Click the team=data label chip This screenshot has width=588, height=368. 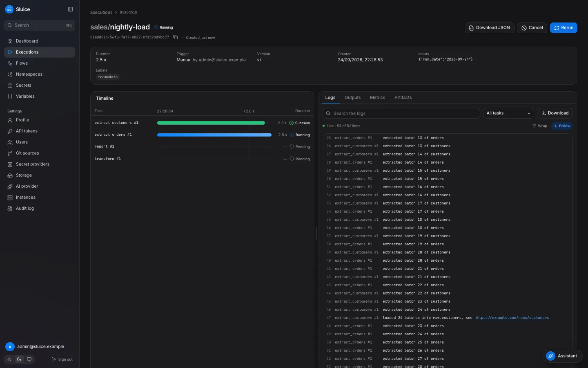point(108,77)
